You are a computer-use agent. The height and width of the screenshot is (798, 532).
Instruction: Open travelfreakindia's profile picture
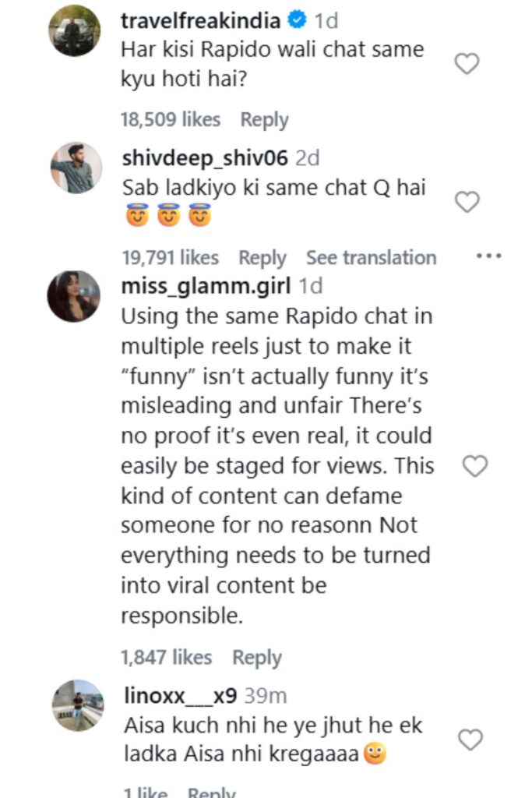coord(76,30)
